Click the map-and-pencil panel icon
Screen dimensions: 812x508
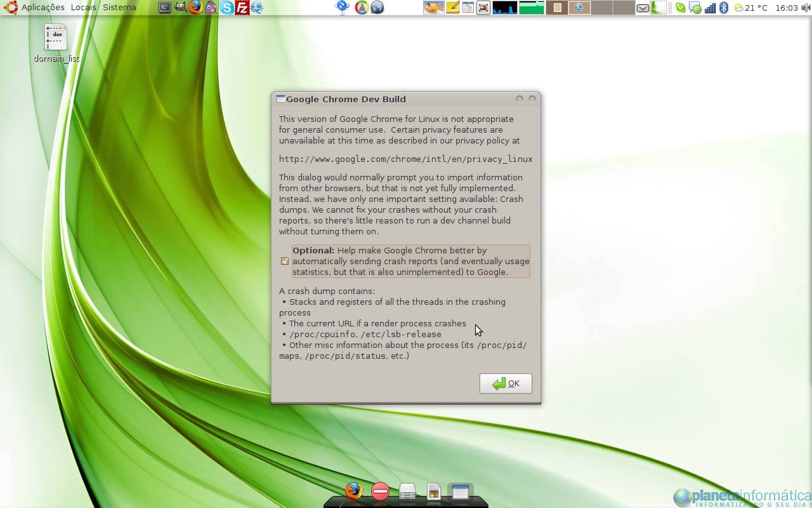[x=468, y=8]
